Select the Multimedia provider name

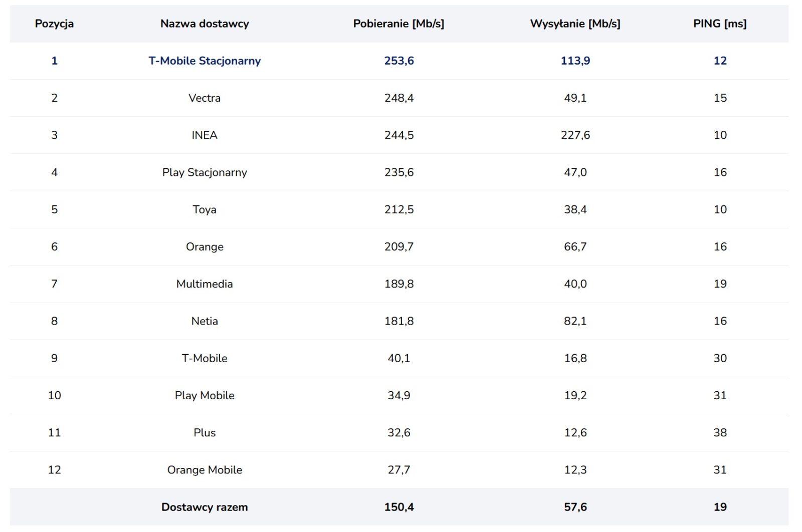pos(205,284)
